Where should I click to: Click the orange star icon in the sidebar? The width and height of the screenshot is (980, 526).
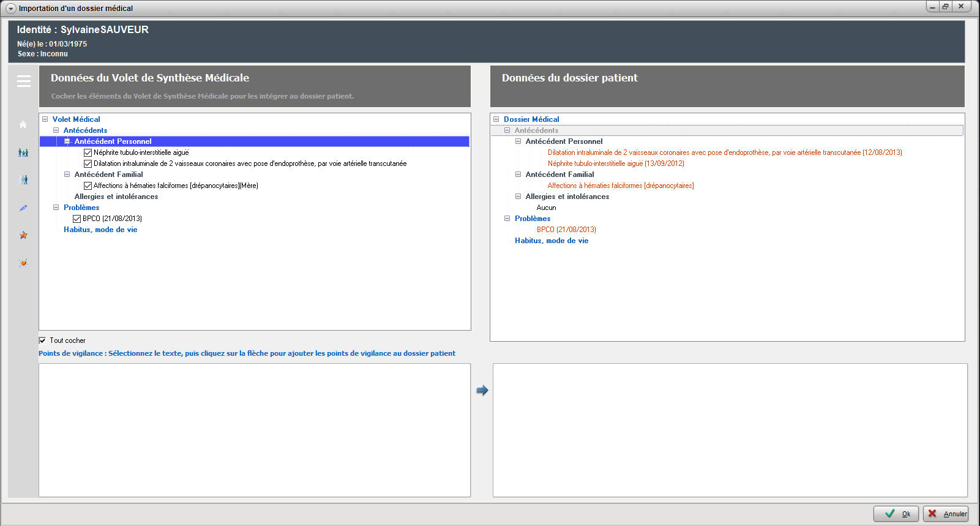pos(23,235)
